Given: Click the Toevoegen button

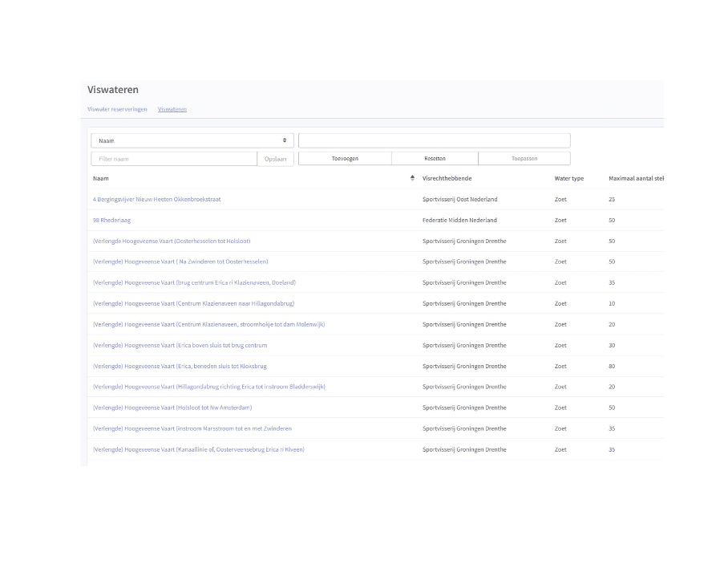Looking at the screenshot, I should point(345,159).
